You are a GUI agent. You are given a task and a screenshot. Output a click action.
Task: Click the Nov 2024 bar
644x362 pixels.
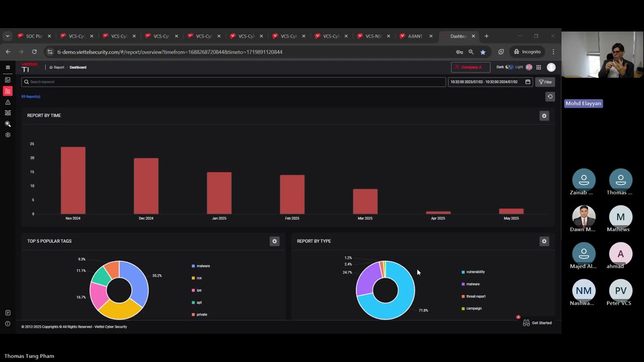pyautogui.click(x=73, y=180)
